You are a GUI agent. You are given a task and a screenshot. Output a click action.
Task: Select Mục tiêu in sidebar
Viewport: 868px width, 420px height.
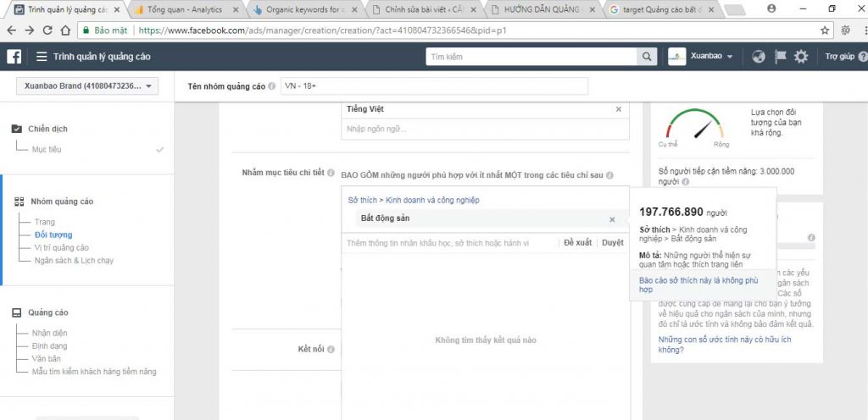(x=47, y=150)
